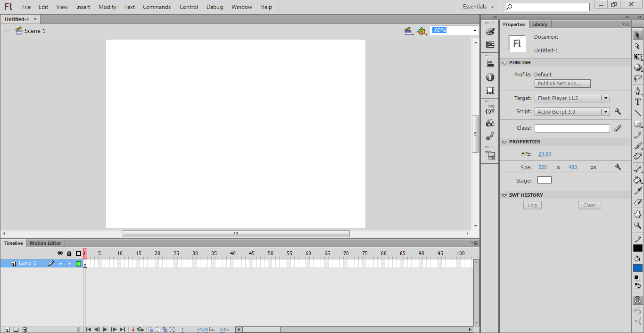Click the Stage color swatch
The image size is (644, 333).
544,180
